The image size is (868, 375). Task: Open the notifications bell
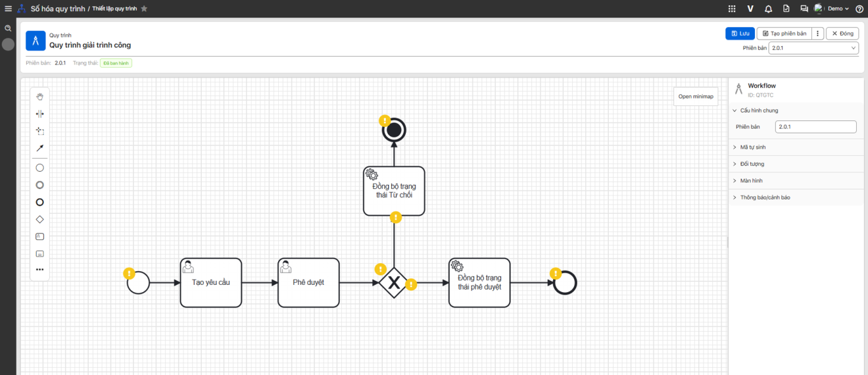tap(768, 9)
